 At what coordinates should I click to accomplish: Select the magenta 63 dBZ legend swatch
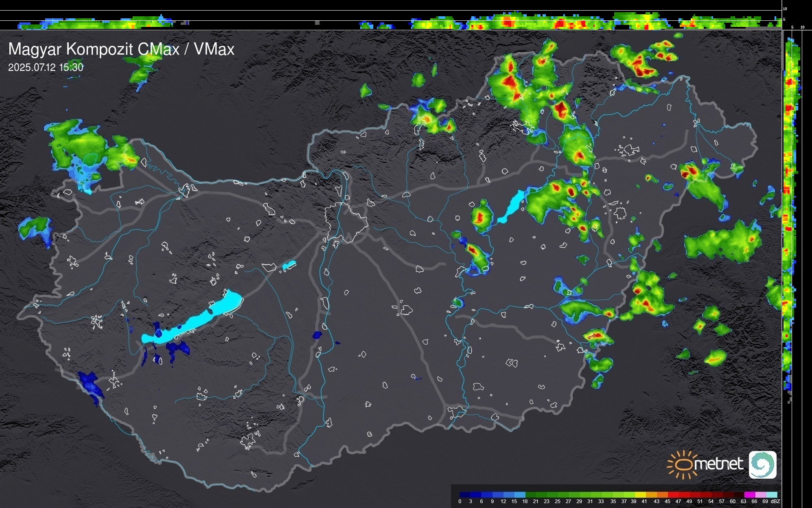[x=749, y=495]
